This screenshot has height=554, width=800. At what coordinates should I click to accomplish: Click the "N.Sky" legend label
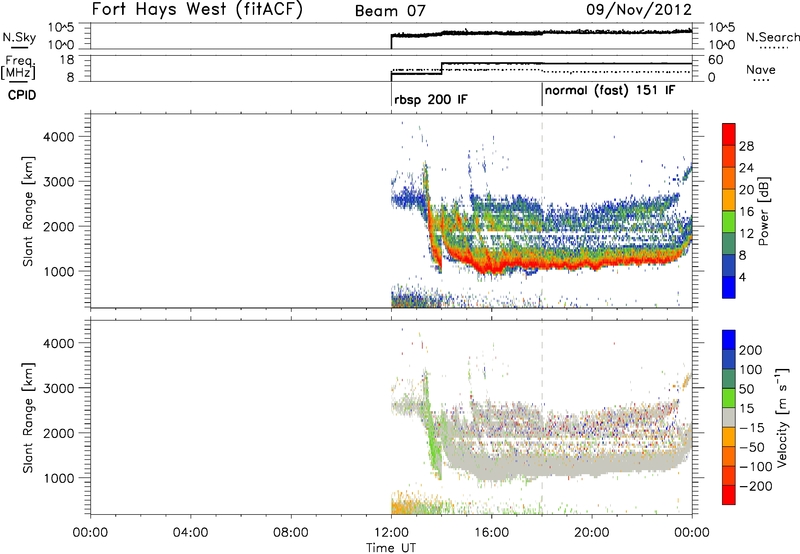[x=19, y=37]
